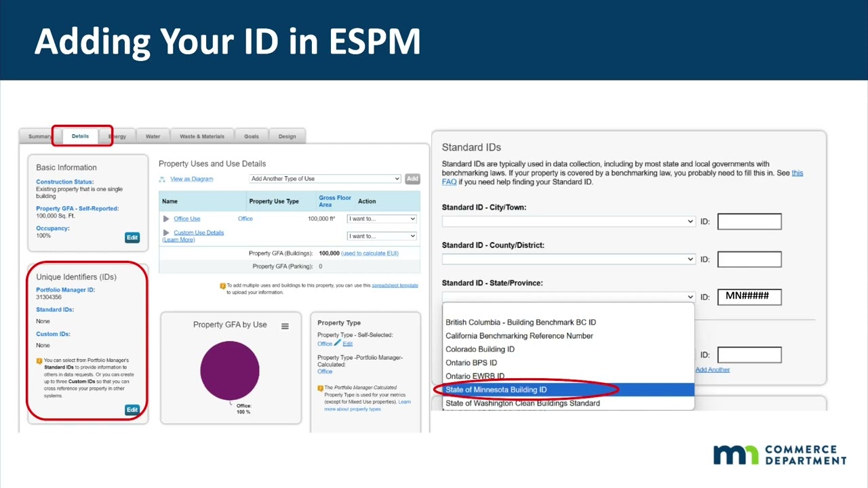This screenshot has width=868, height=488.
Task: Open the spreadsheet template link
Action: (x=395, y=285)
